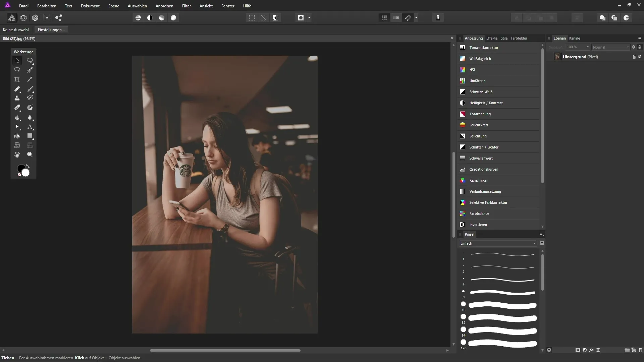Open the Filter menu
644x362 pixels.
pos(186,6)
